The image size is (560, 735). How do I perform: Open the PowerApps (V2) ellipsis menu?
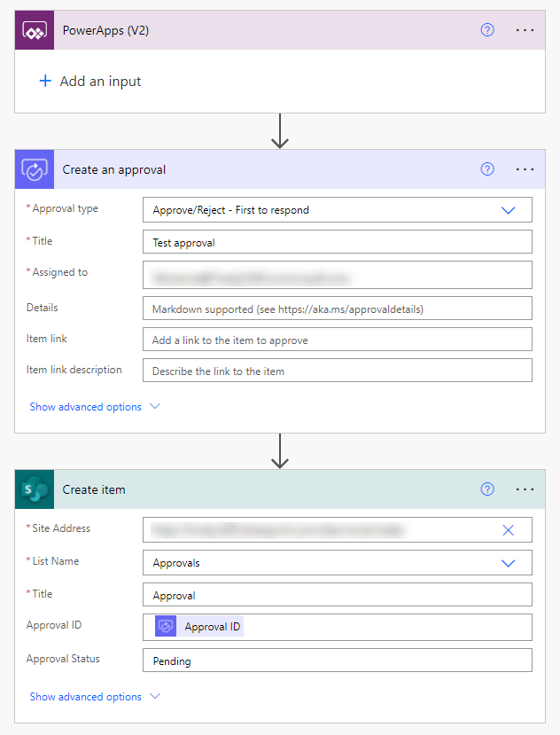click(525, 30)
